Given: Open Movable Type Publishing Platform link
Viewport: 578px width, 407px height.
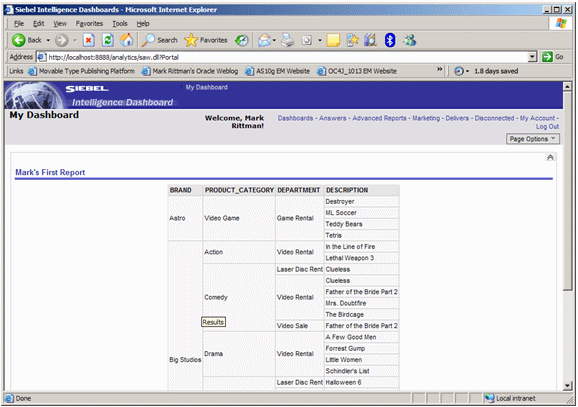Looking at the screenshot, I should pyautogui.click(x=82, y=71).
